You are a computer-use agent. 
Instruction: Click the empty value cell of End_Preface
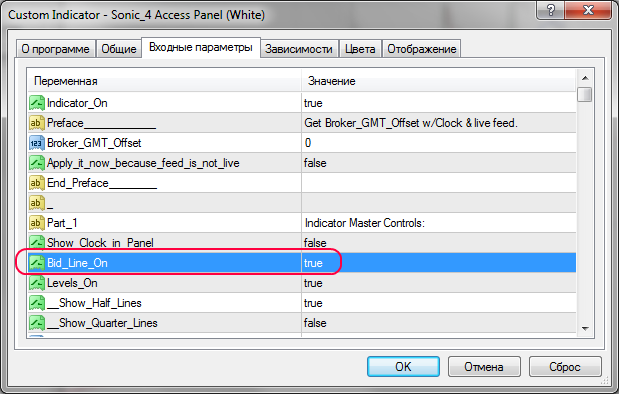[x=439, y=183]
